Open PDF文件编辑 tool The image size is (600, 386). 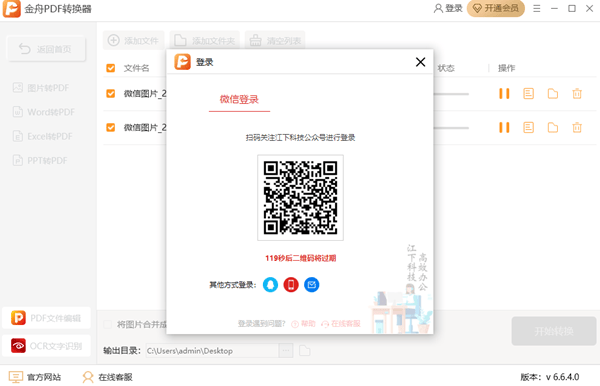pyautogui.click(x=46, y=318)
